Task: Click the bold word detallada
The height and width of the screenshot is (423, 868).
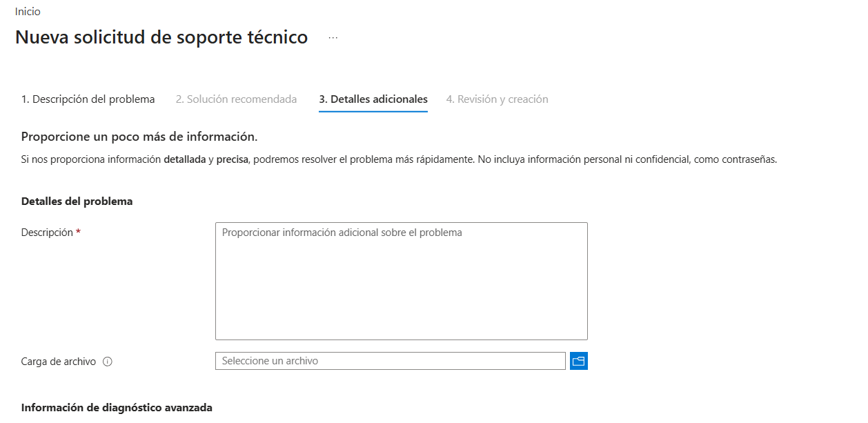Action: (x=185, y=159)
